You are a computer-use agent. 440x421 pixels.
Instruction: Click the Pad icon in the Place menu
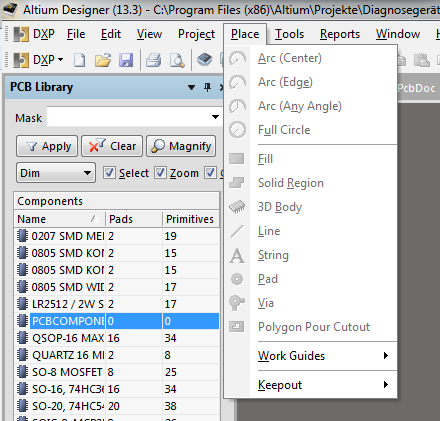pos(237,279)
